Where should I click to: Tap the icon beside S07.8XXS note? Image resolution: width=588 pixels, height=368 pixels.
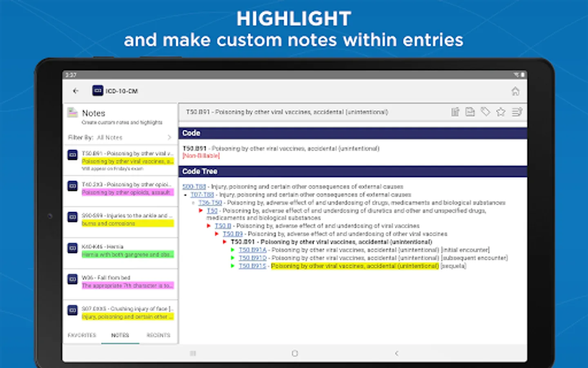coord(72,310)
